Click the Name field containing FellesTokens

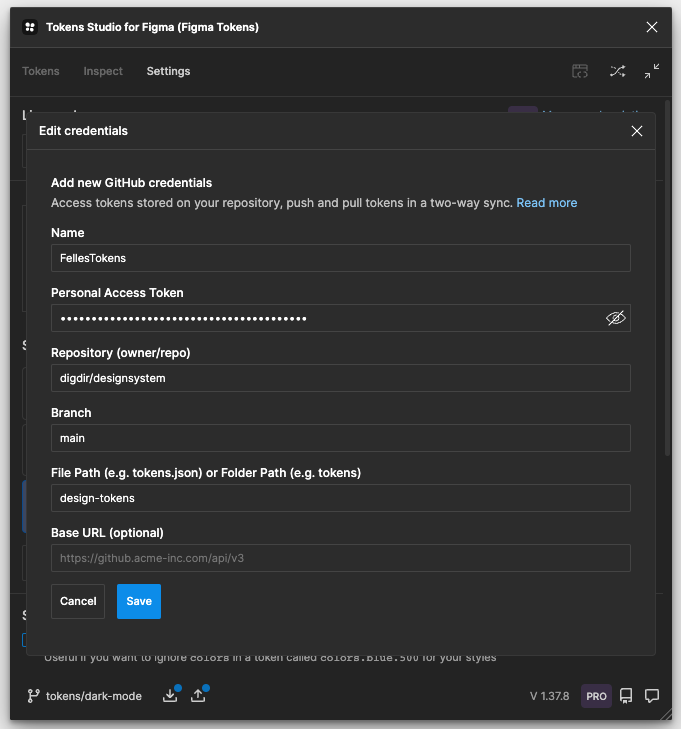pos(341,258)
